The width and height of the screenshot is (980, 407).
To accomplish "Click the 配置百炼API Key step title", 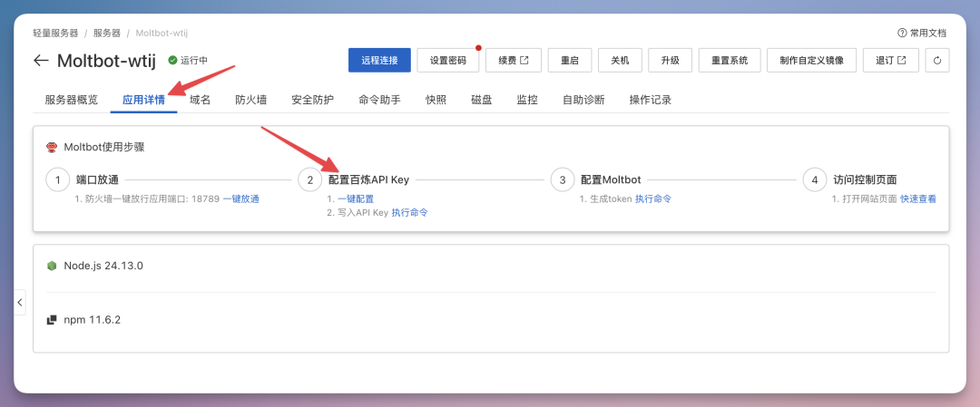I will click(x=368, y=179).
